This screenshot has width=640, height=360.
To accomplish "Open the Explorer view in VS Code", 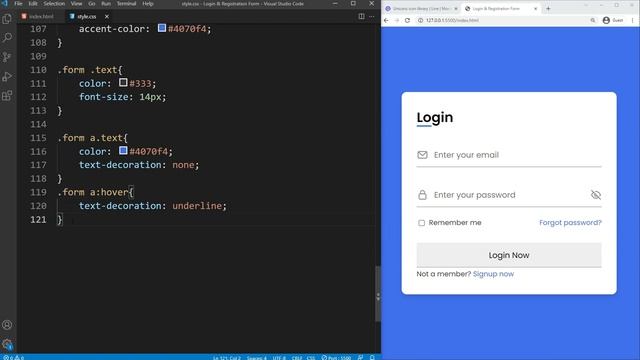I will pyautogui.click(x=7, y=19).
